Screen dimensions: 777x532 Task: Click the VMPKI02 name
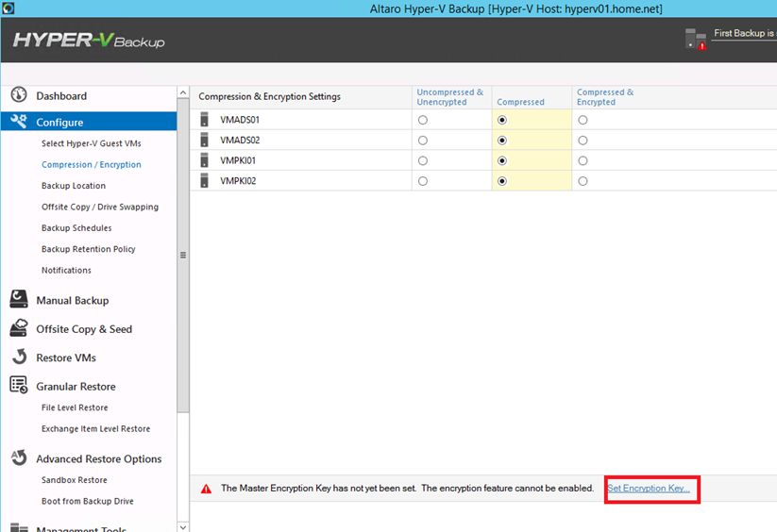[238, 181]
